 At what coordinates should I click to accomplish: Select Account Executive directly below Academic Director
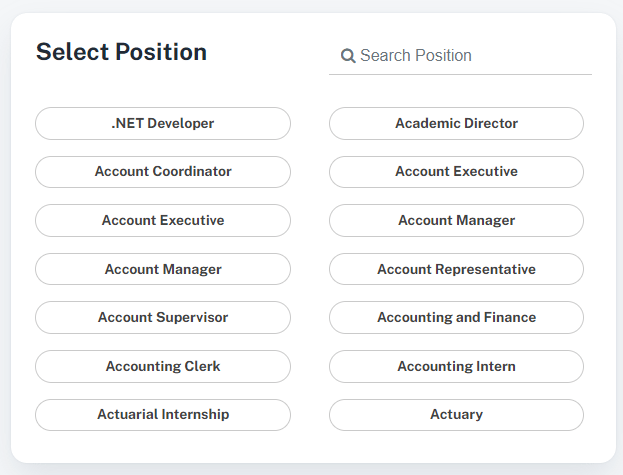(456, 172)
